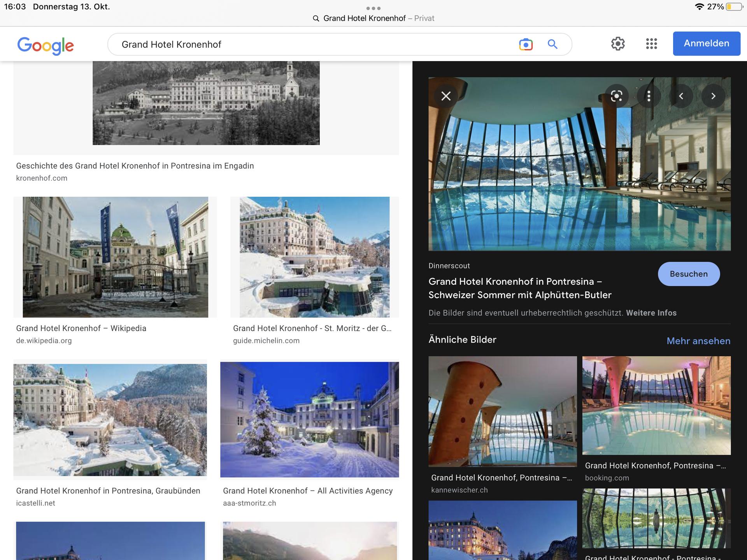The width and height of the screenshot is (747, 560).
Task: Click the Ähnliche Bilder heading
Action: (x=462, y=339)
